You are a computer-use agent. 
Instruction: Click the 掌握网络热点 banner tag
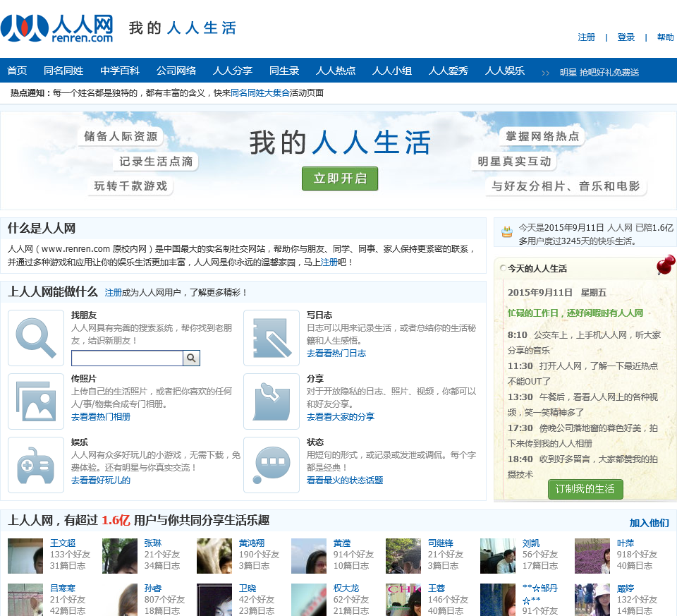point(542,136)
